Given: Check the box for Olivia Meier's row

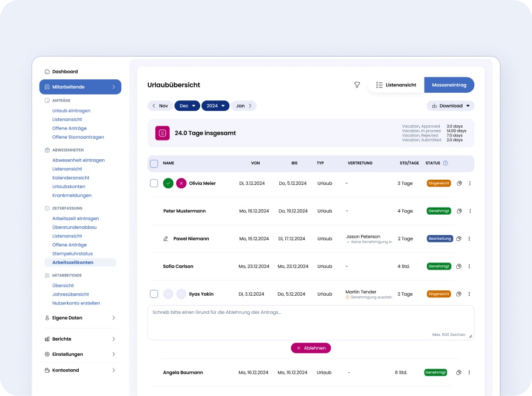Looking at the screenshot, I should pyautogui.click(x=154, y=183).
